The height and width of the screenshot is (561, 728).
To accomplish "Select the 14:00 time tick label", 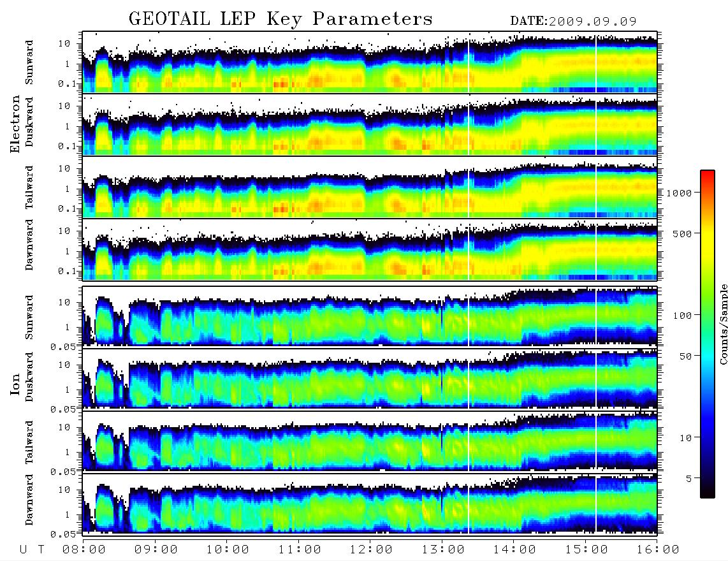I will coord(514,550).
